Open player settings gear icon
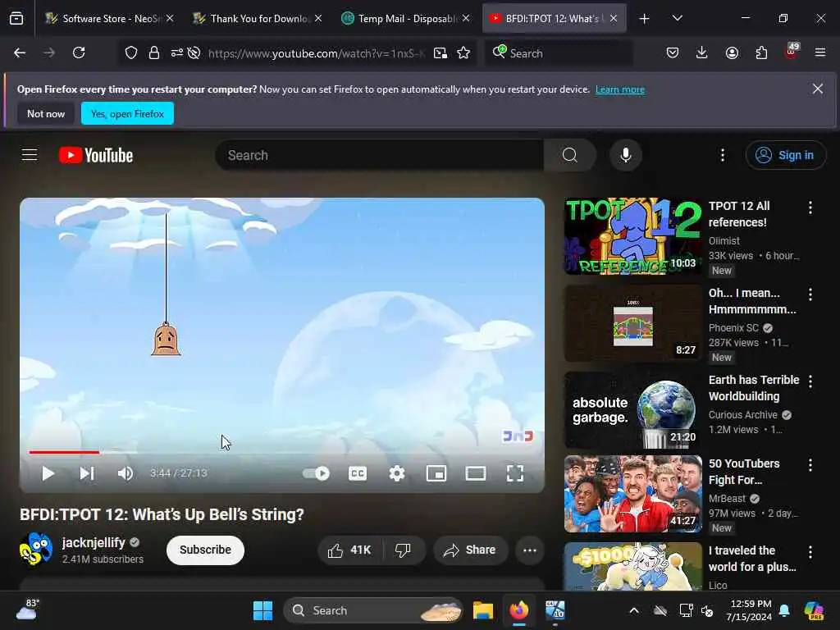The height and width of the screenshot is (630, 840). pos(397,473)
